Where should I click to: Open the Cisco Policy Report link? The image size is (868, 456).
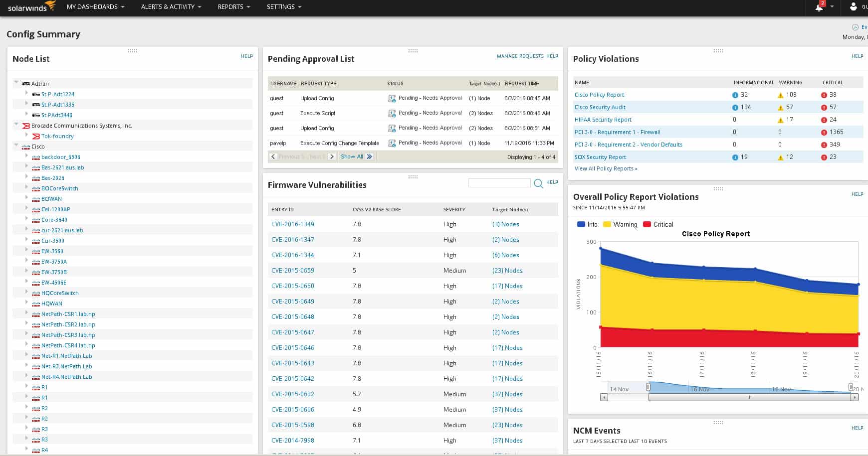tap(599, 95)
